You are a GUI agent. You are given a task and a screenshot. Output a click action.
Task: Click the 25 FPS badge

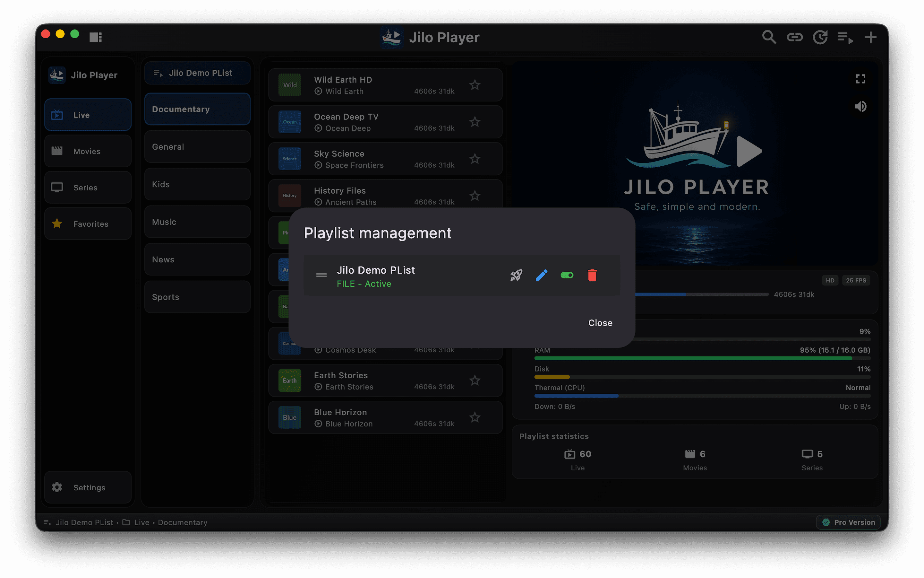pos(856,281)
